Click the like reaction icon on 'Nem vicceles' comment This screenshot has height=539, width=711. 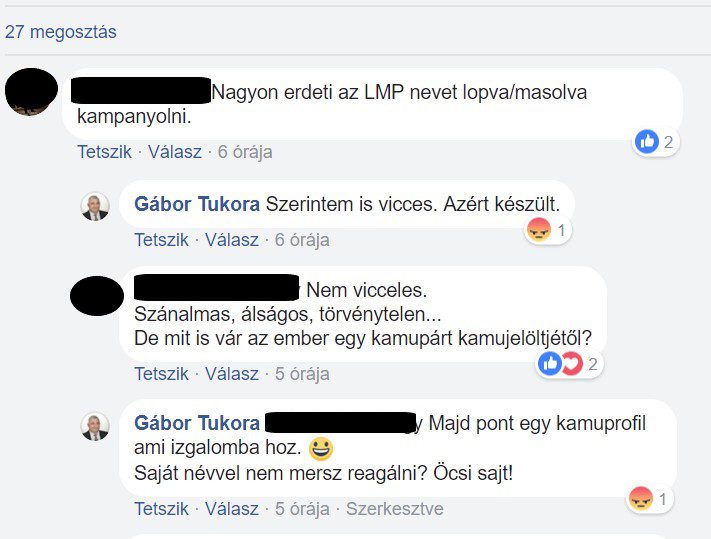tap(550, 364)
